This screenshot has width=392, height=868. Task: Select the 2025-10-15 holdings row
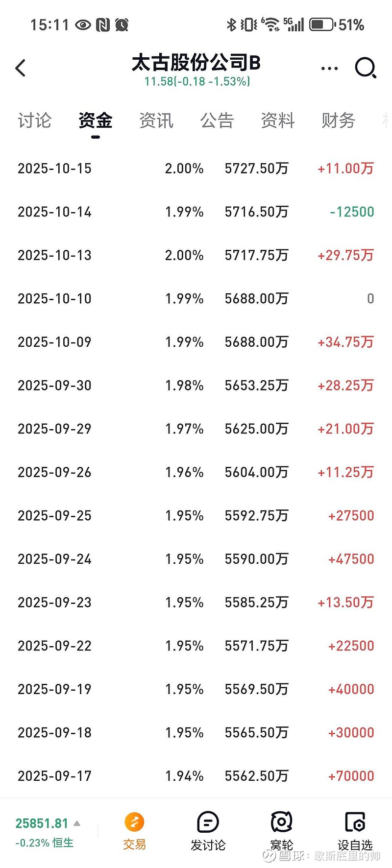[196, 169]
